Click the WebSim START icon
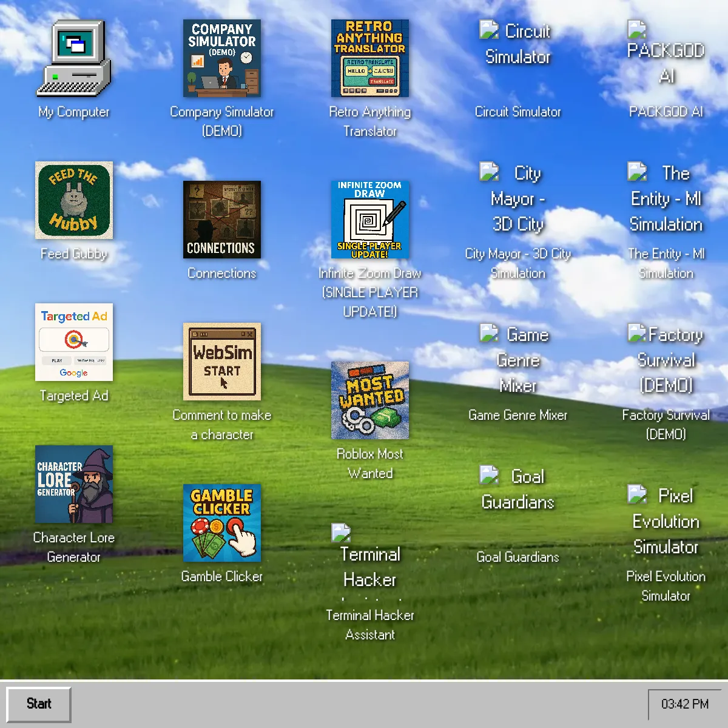This screenshot has height=728, width=728. [x=222, y=362]
